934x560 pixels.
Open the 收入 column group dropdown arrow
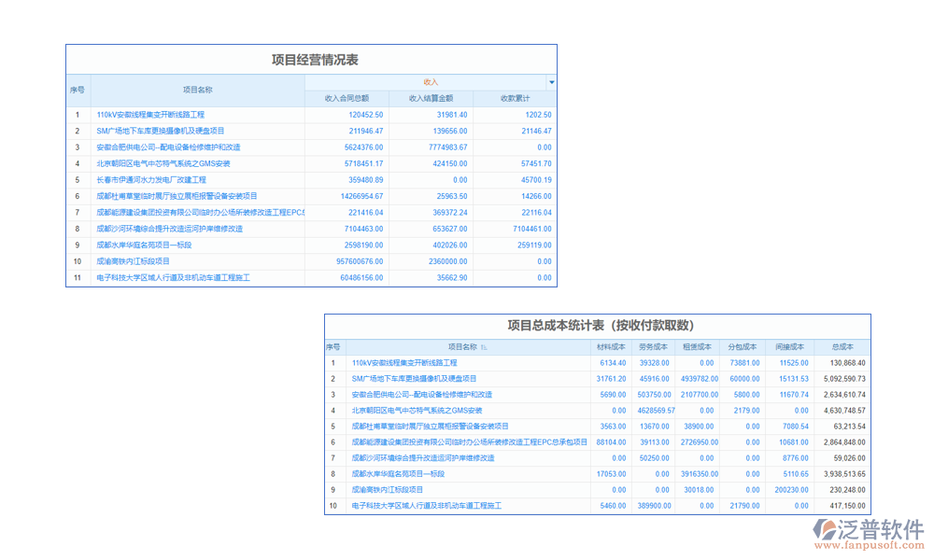[551, 82]
